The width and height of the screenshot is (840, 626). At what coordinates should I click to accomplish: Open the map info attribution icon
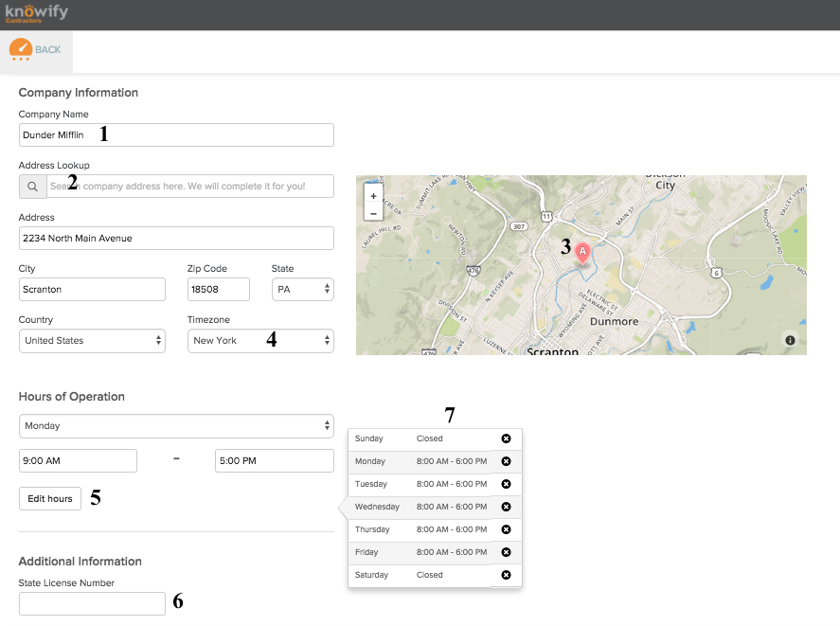click(x=790, y=340)
